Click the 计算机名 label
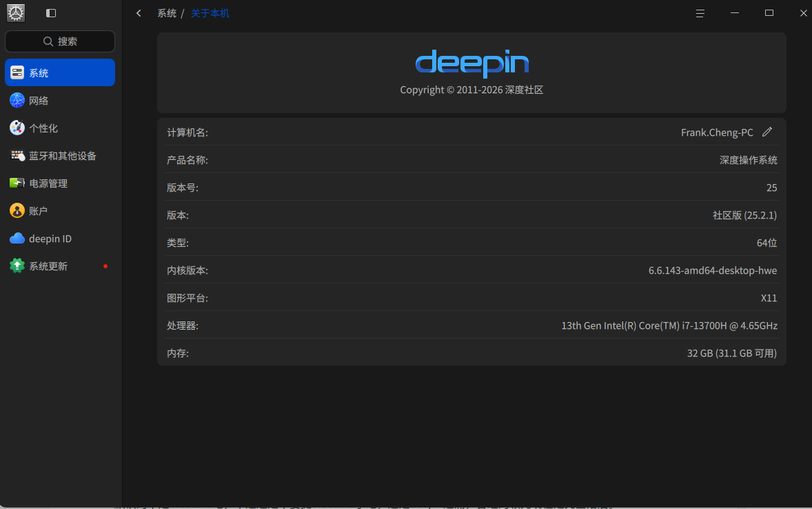The height and width of the screenshot is (509, 812). coord(187,132)
